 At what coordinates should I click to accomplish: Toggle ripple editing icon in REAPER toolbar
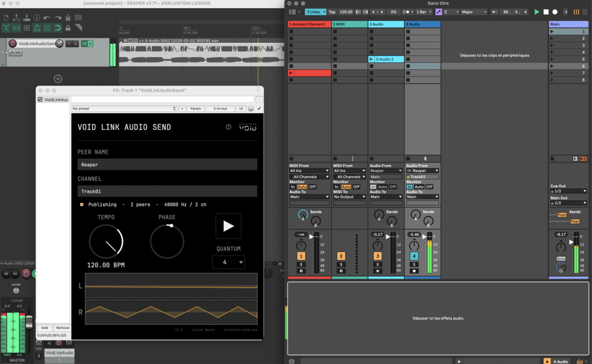coord(27,28)
